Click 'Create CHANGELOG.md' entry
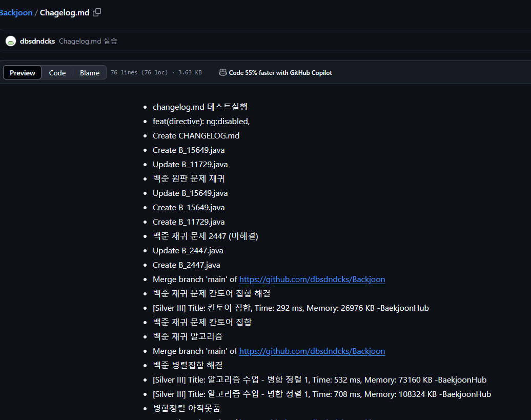Viewport: 531px width, 420px height. coord(196,136)
